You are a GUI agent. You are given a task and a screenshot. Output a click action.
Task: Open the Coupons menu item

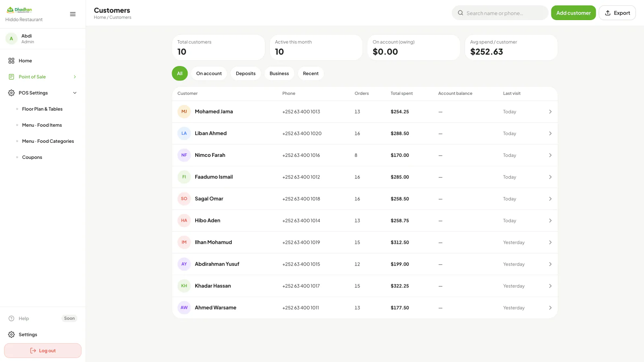click(32, 157)
